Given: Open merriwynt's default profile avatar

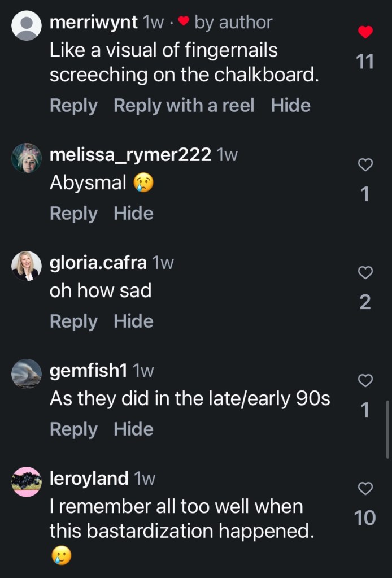Looking at the screenshot, I should (27, 26).
